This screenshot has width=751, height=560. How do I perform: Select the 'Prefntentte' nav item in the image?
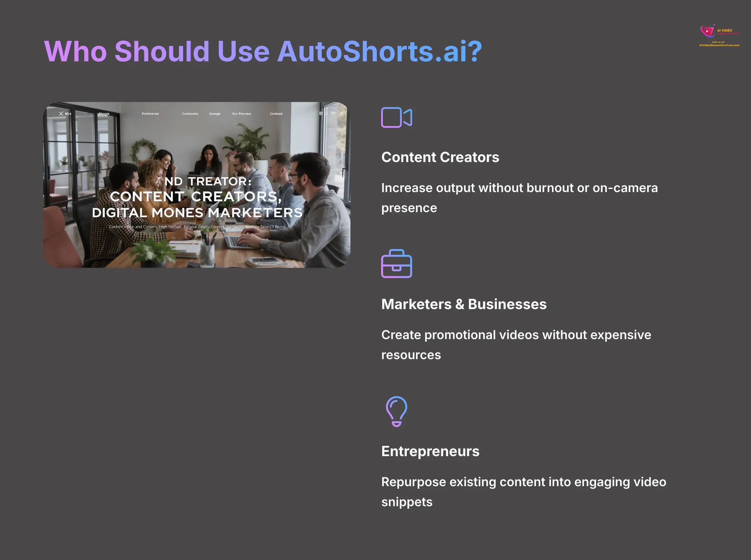(x=150, y=114)
